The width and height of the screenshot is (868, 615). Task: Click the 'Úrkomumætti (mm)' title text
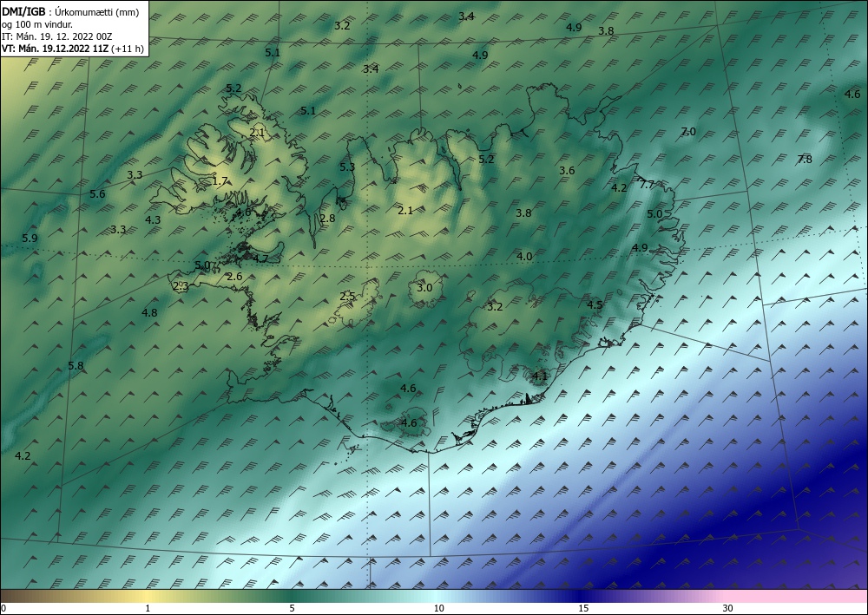(97, 12)
